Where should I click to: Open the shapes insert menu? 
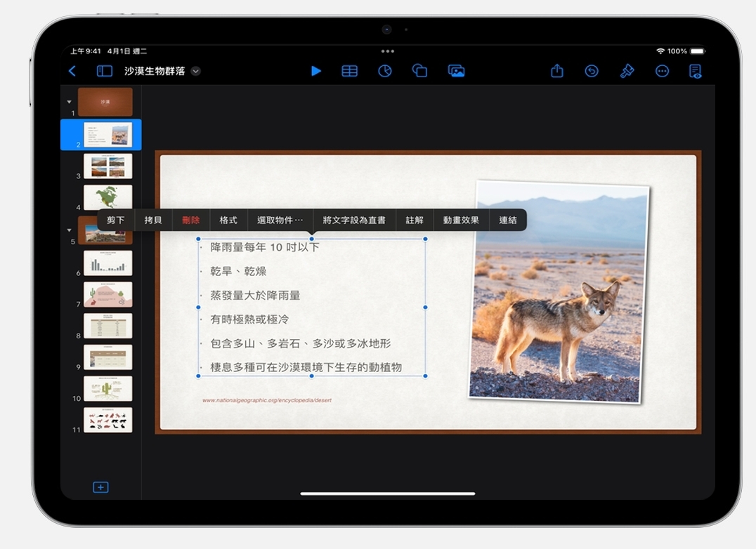pos(419,71)
